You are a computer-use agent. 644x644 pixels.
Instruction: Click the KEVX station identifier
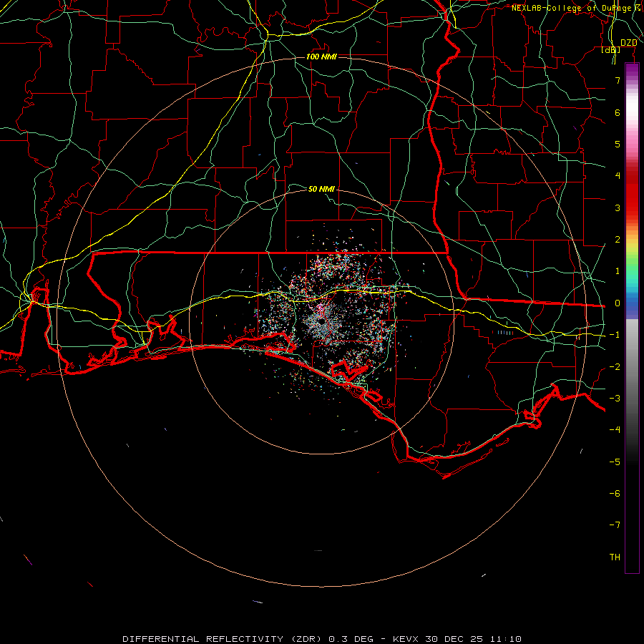pyautogui.click(x=406, y=639)
